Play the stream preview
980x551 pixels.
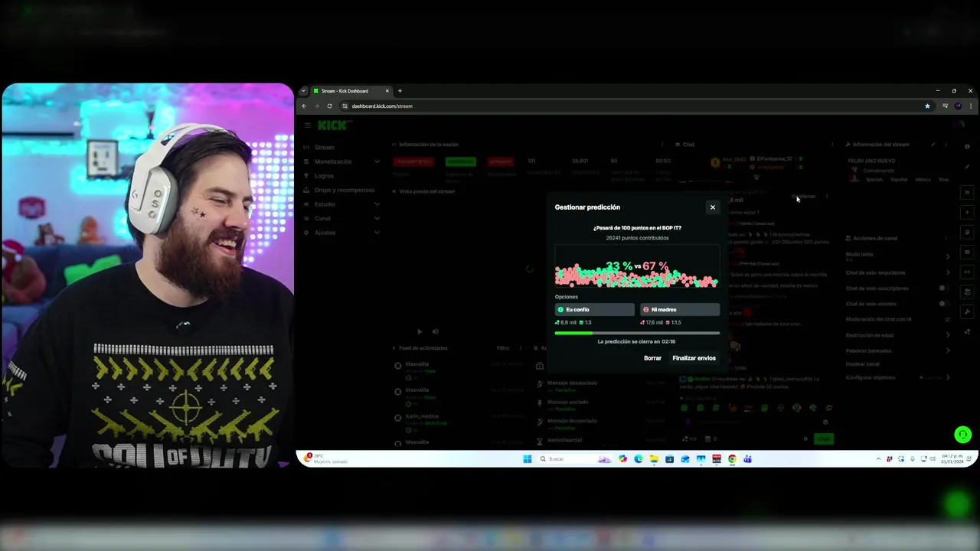click(420, 331)
